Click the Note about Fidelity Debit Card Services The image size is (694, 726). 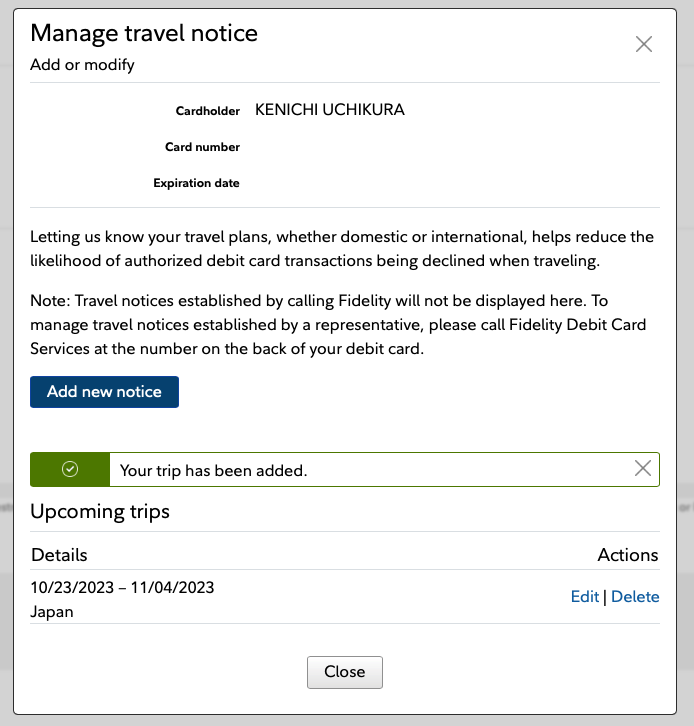coord(338,325)
